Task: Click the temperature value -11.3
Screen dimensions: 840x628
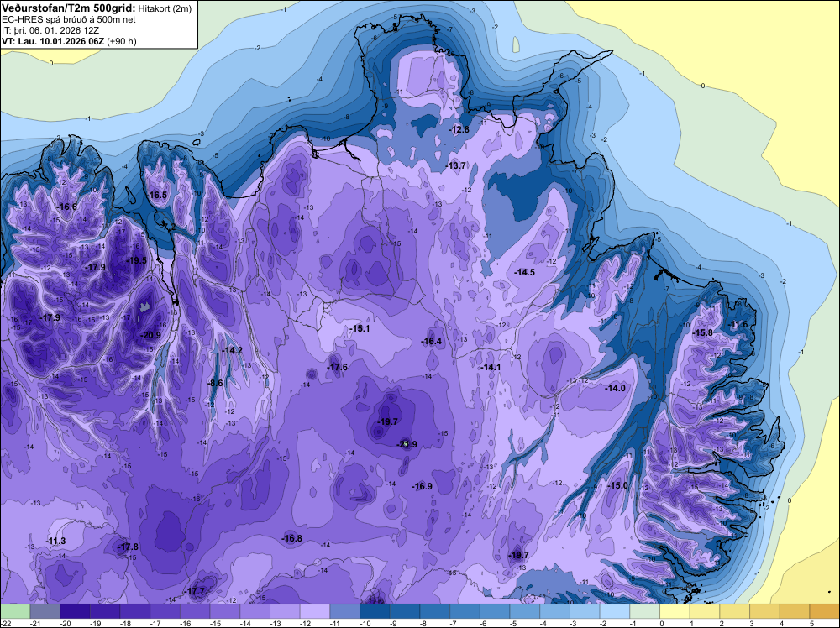Action: pos(55,541)
